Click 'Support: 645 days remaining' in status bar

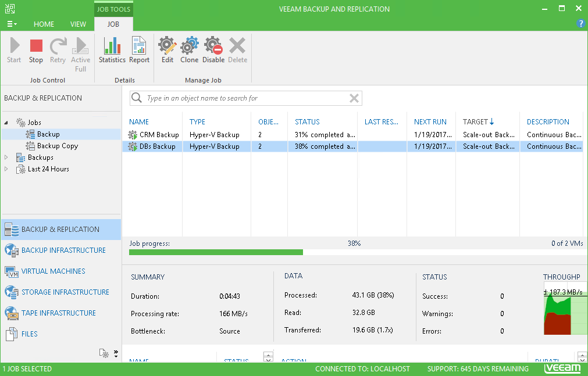click(x=477, y=369)
